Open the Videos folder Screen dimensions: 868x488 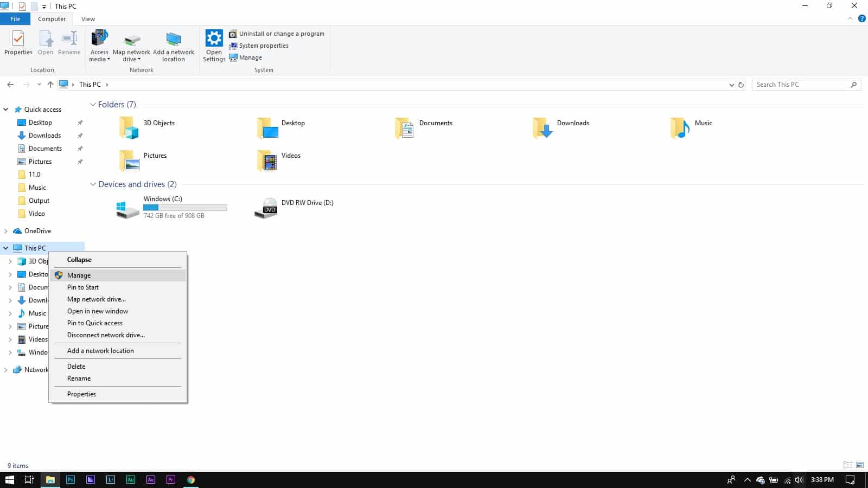pos(291,157)
